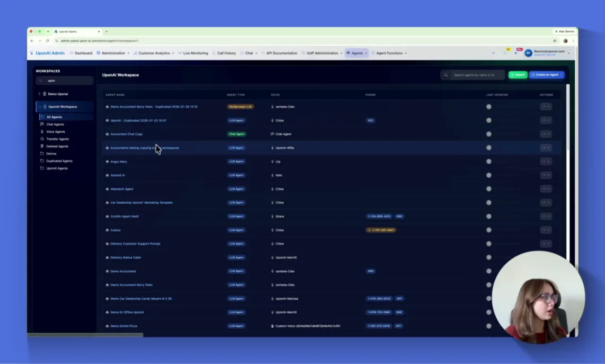The width and height of the screenshot is (605, 364).
Task: Open Call History
Action: tap(224, 53)
